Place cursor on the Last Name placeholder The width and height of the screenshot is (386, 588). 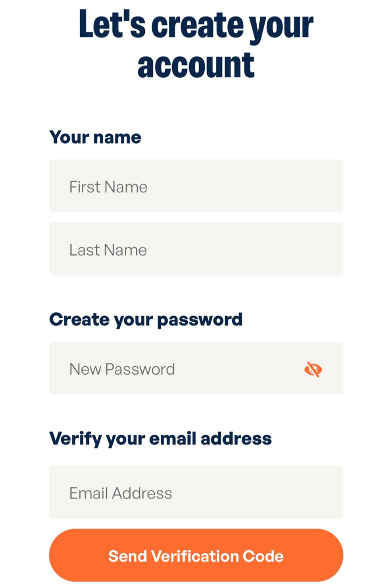tap(108, 250)
